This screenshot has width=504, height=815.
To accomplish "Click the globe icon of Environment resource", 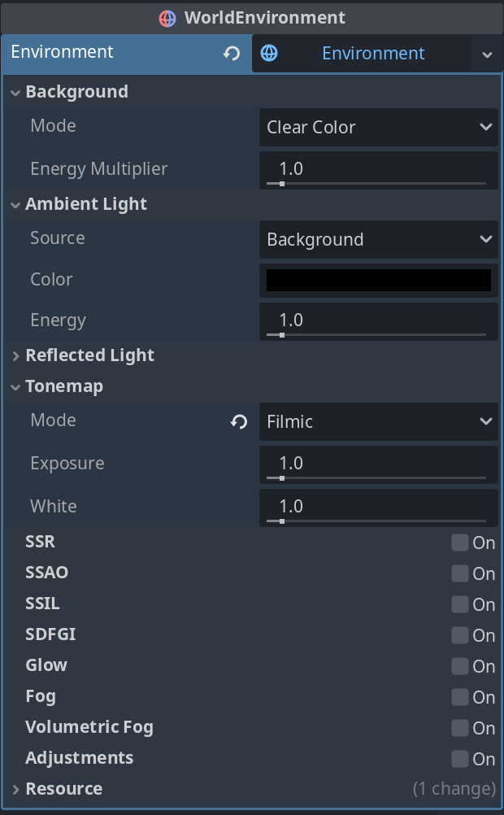I will [x=269, y=54].
